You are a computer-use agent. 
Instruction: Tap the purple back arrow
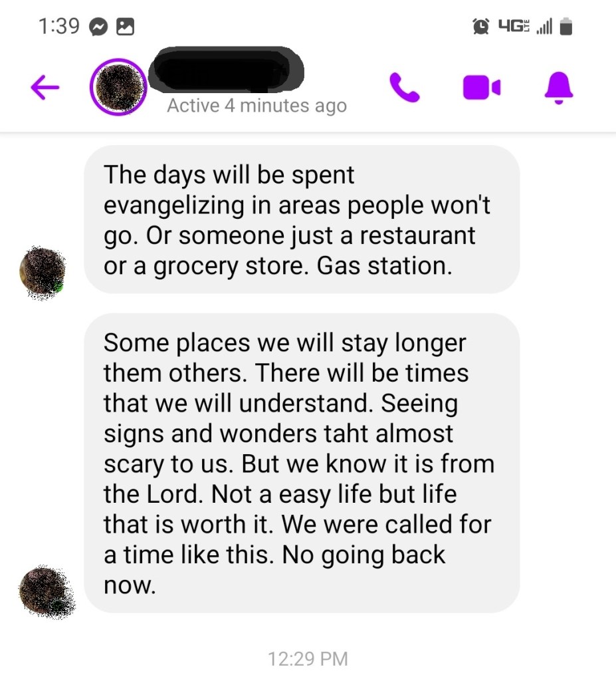click(x=45, y=87)
